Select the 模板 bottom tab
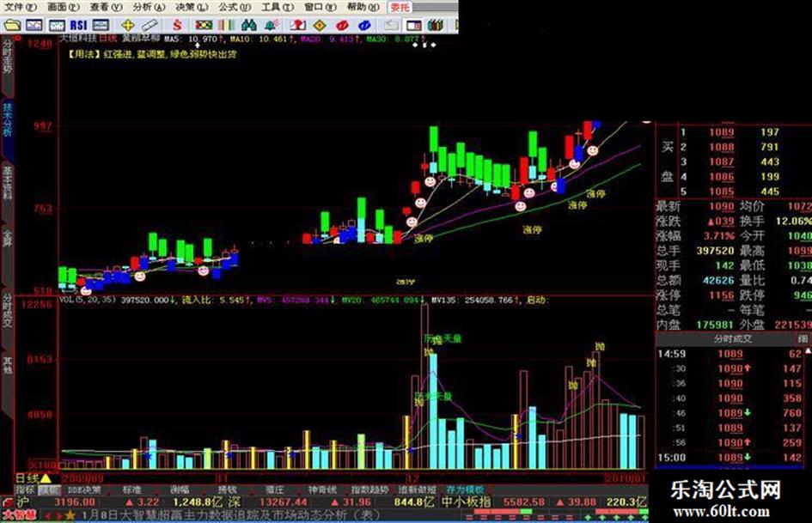The image size is (812, 523). coord(49,490)
